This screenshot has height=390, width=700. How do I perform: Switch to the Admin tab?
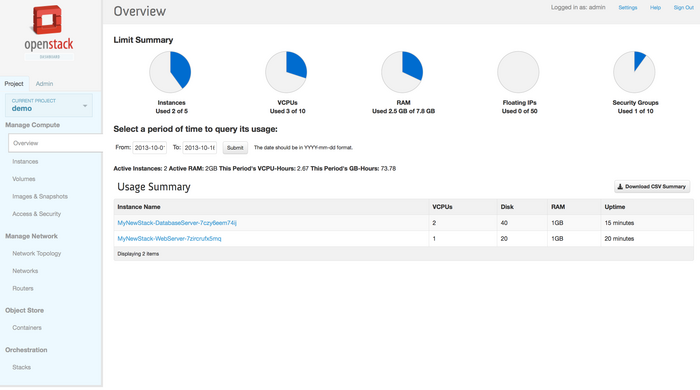click(44, 83)
